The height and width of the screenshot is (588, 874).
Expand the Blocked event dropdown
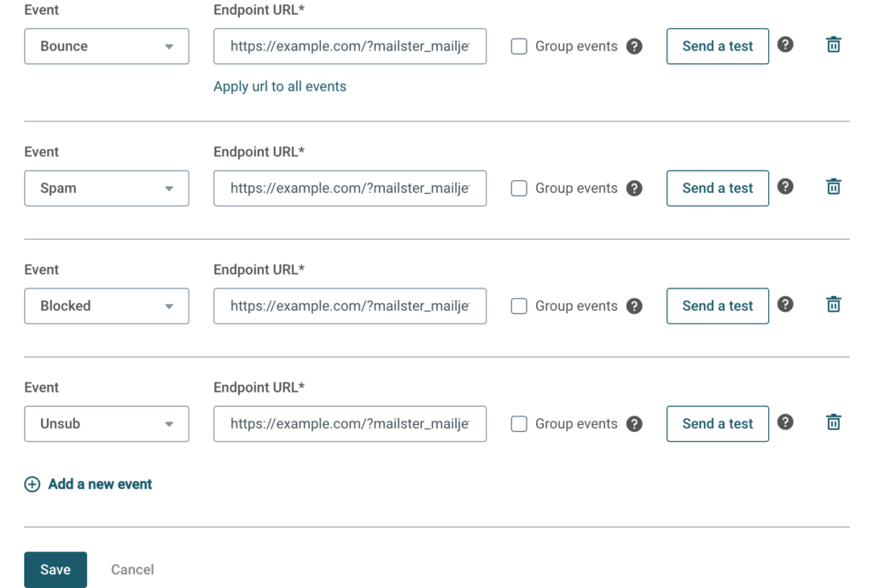[x=107, y=306]
